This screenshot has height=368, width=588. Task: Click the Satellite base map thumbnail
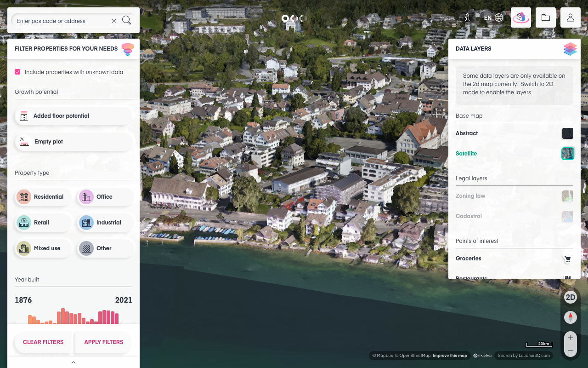568,154
